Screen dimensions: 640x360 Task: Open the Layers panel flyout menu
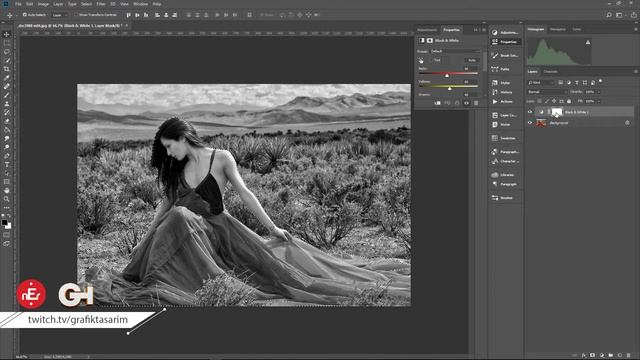(636, 72)
